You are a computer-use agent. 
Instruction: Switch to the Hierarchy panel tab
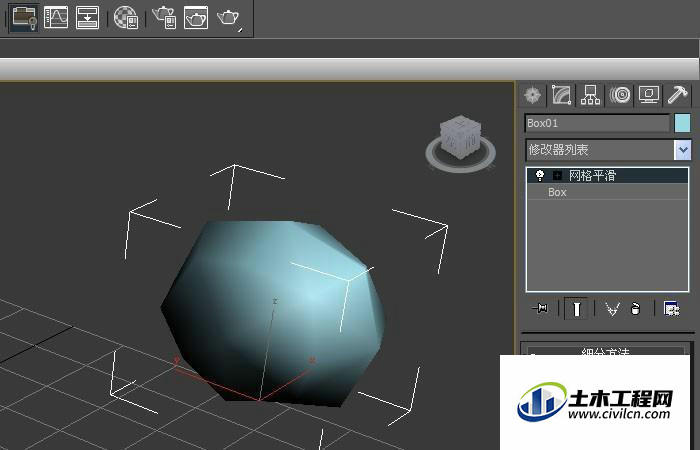[x=590, y=95]
